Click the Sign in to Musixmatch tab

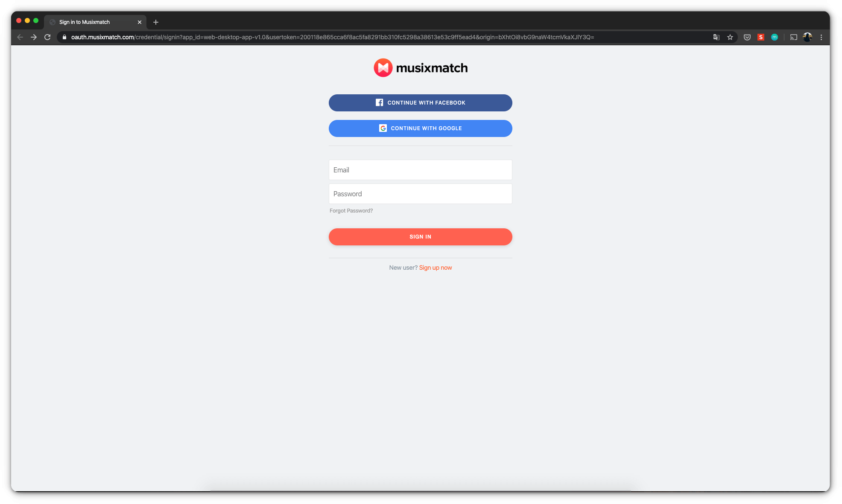pos(93,22)
